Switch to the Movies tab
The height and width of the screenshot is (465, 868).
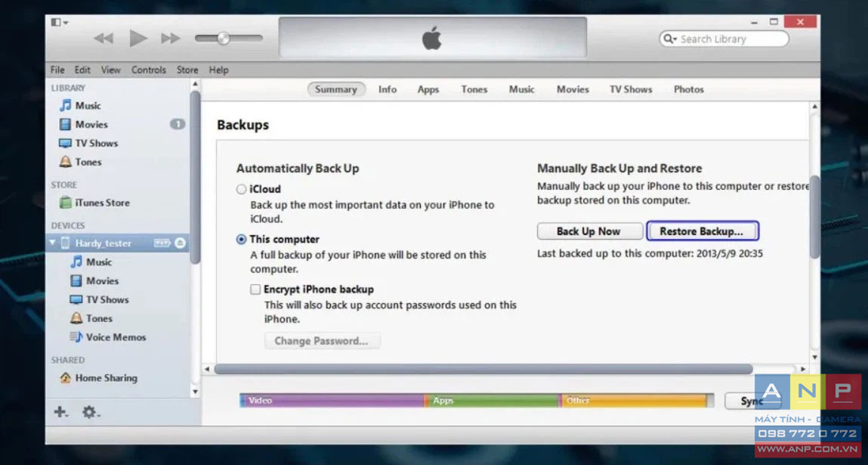[x=573, y=89]
